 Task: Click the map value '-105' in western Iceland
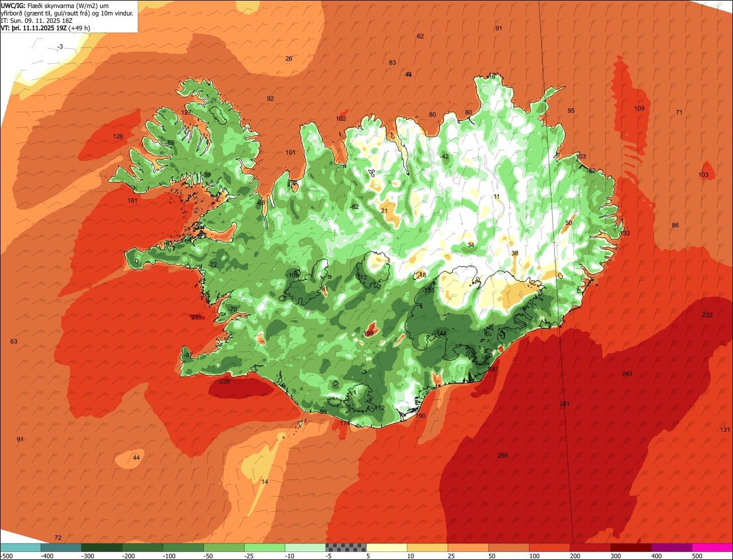293,275
